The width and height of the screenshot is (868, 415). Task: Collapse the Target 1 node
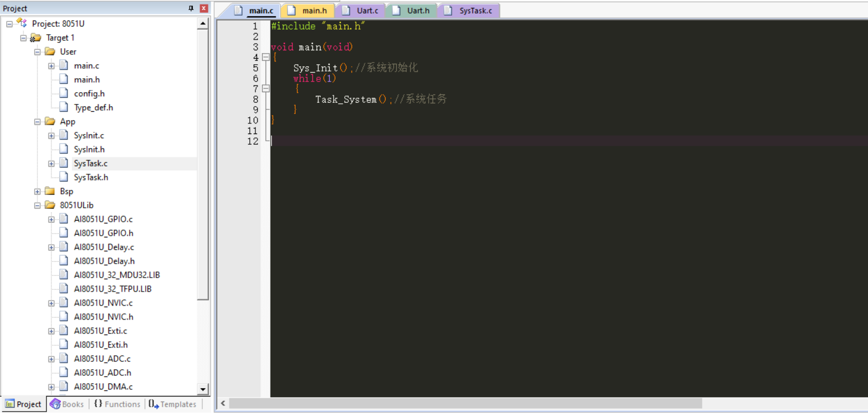click(23, 38)
